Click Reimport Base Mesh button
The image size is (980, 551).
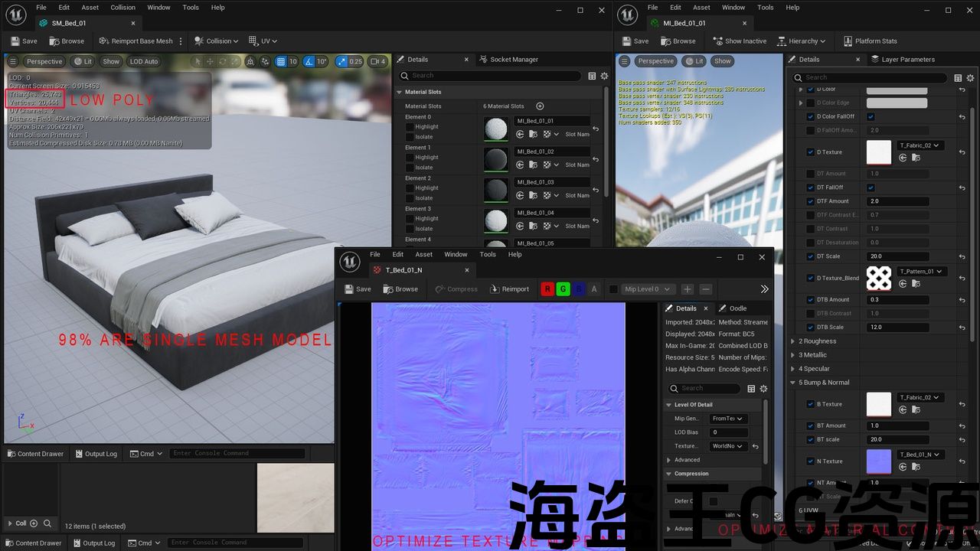point(136,41)
